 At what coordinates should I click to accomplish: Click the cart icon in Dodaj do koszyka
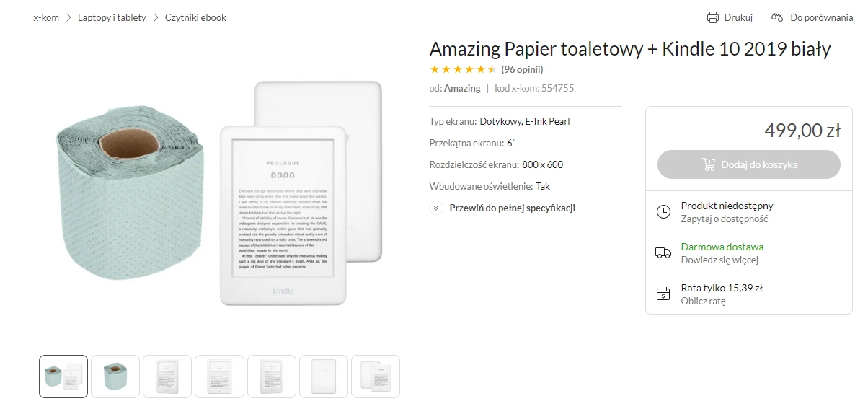click(x=709, y=164)
